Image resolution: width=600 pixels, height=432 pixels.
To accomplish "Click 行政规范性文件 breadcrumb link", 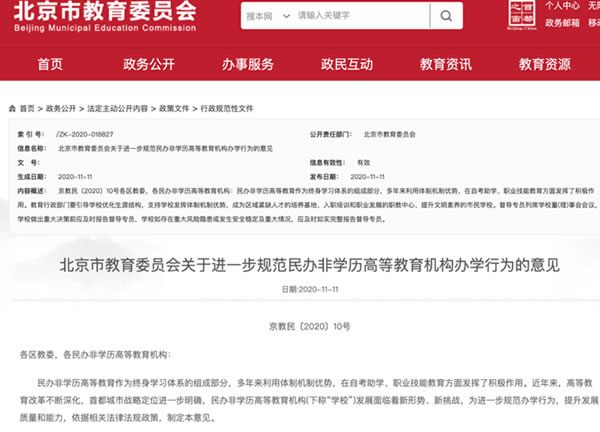I will pos(227,109).
